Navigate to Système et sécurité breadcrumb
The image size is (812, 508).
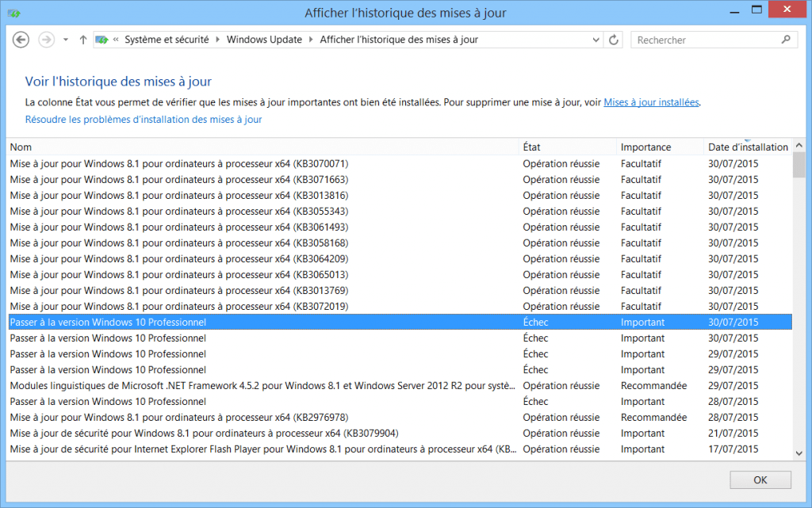[x=167, y=40]
